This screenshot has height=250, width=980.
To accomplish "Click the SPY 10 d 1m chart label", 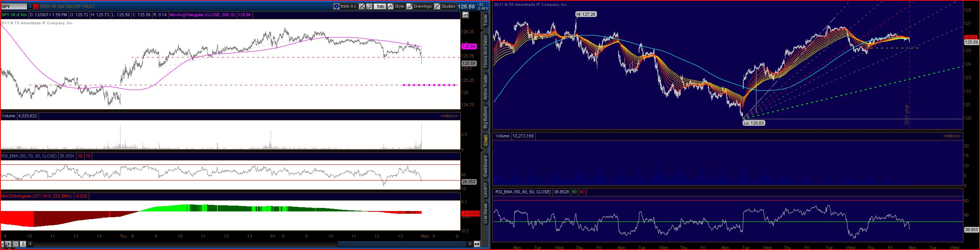I will 14,15.
